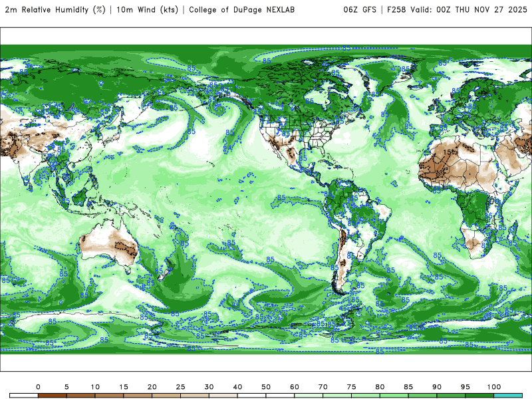Click the '40' label on the color scale
Image resolution: width=532 pixels, height=399 pixels.
(x=237, y=387)
